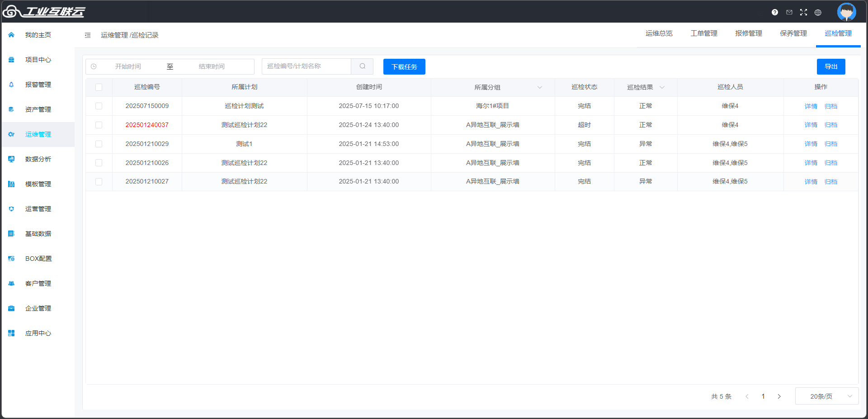This screenshot has width=868, height=419.
Task: Switch to the 工单管理 tab
Action: [x=704, y=33]
